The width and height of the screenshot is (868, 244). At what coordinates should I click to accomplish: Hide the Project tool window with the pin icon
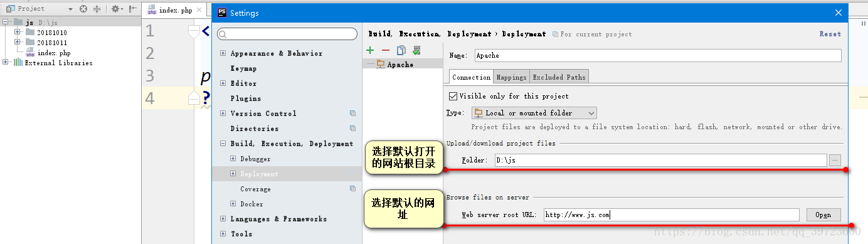(132, 9)
